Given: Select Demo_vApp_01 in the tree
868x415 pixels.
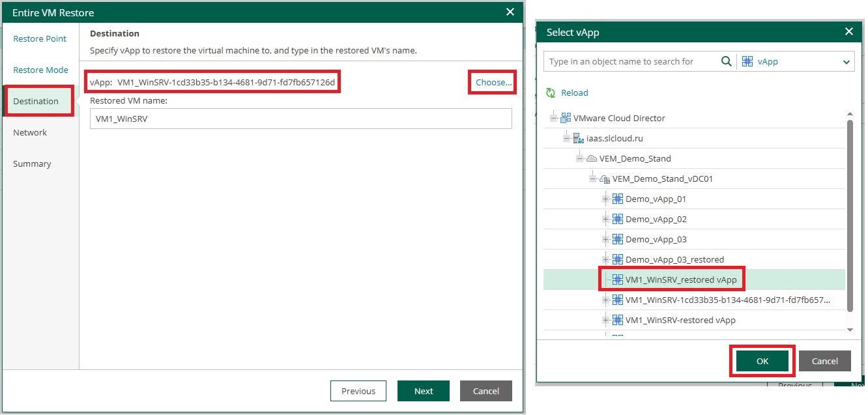Looking at the screenshot, I should point(656,199).
